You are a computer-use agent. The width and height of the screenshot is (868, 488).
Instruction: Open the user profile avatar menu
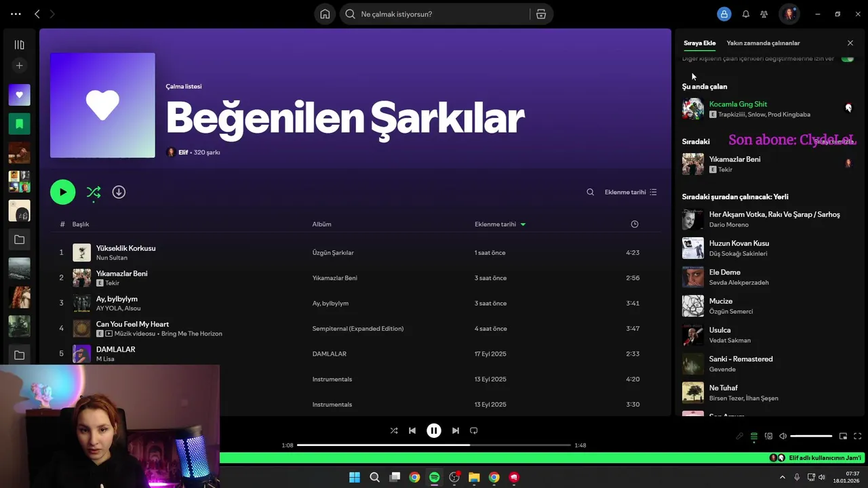[789, 14]
